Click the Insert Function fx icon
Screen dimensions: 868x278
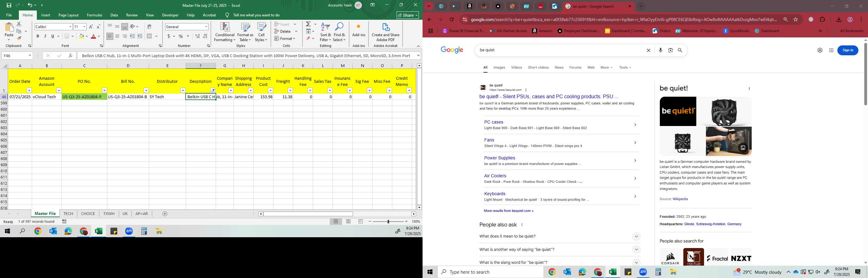click(x=71, y=56)
